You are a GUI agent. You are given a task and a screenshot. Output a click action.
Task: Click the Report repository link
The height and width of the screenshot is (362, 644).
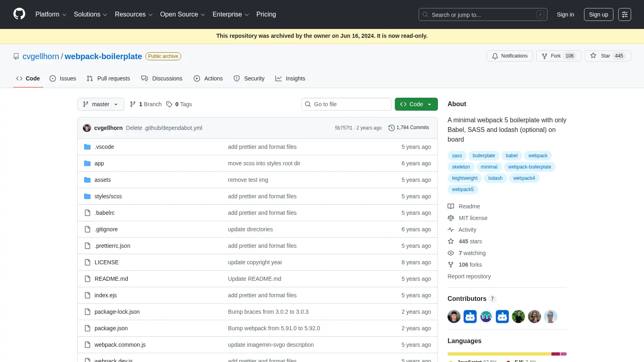469,276
